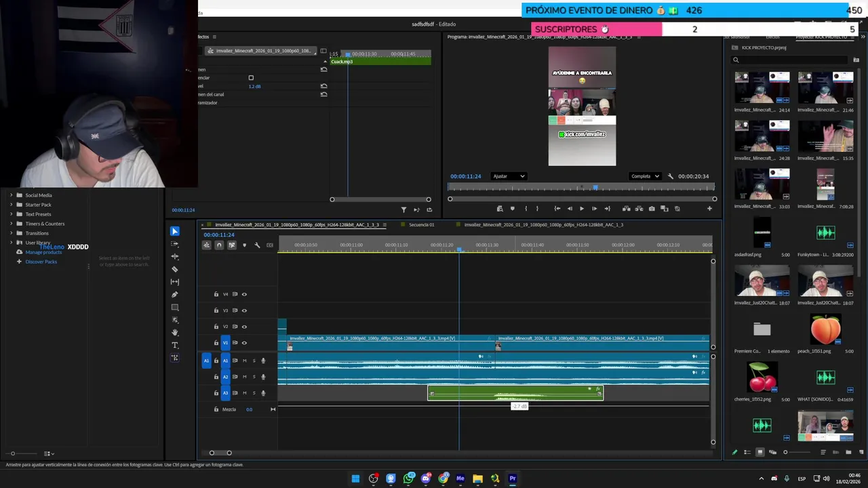Viewport: 868px width, 488px height.
Task: Click the Discover Packs link
Action: coord(41,262)
